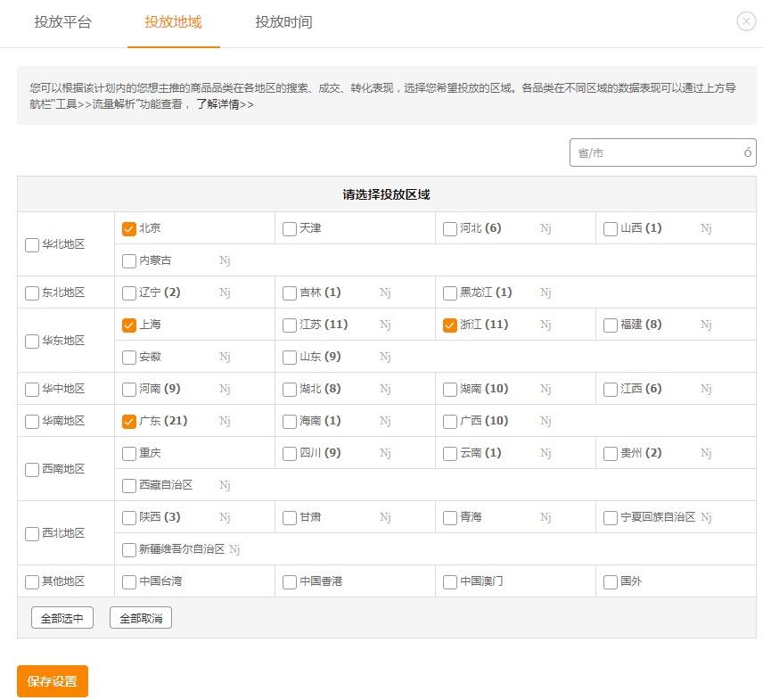
Task: Click the city-list icon next to 湖南 (10)
Action: point(545,389)
